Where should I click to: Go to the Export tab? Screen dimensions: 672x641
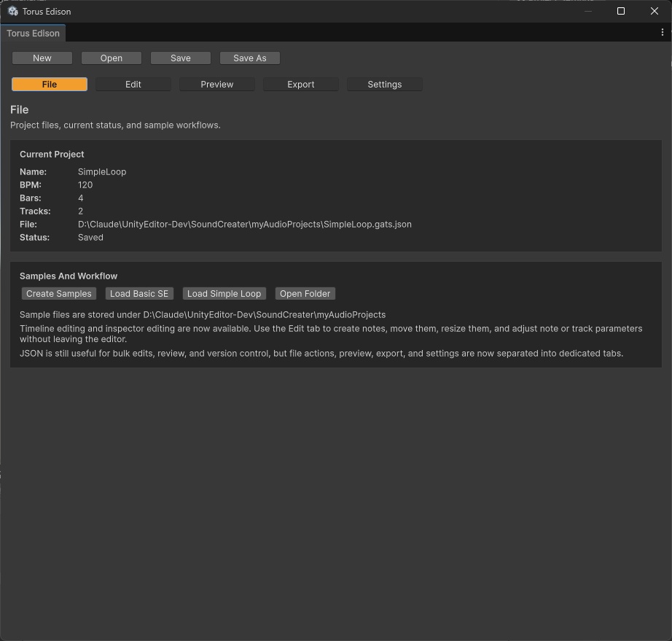point(301,85)
